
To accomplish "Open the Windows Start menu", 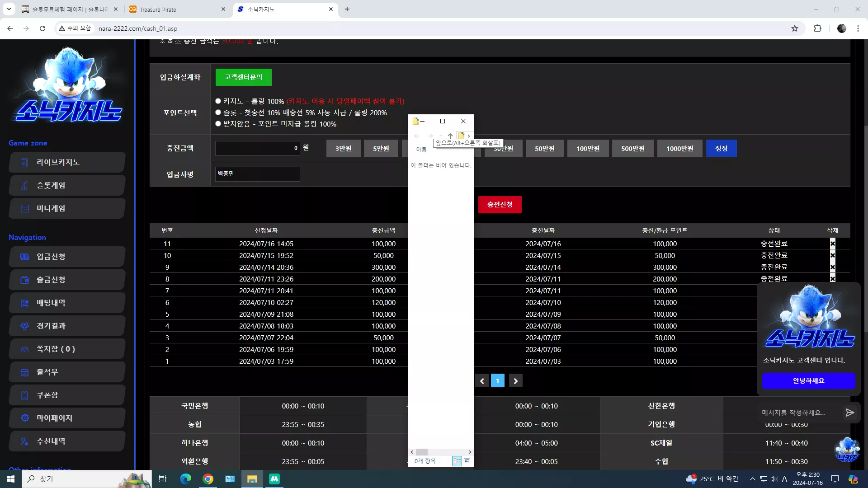I will click(11, 479).
